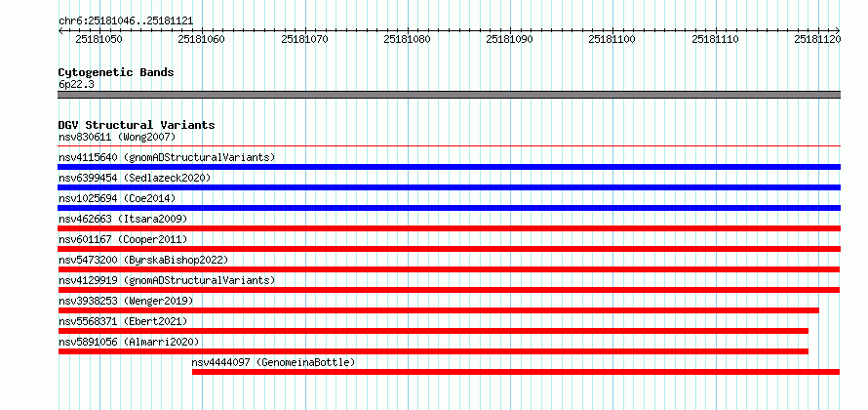
Task: Click the red bar under nsv4129919
Action: click(449, 290)
